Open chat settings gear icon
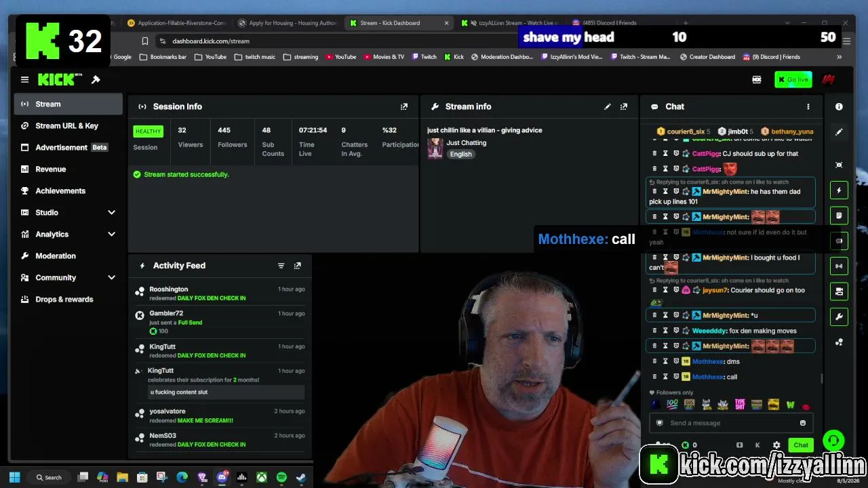The image size is (868, 488). click(x=776, y=445)
